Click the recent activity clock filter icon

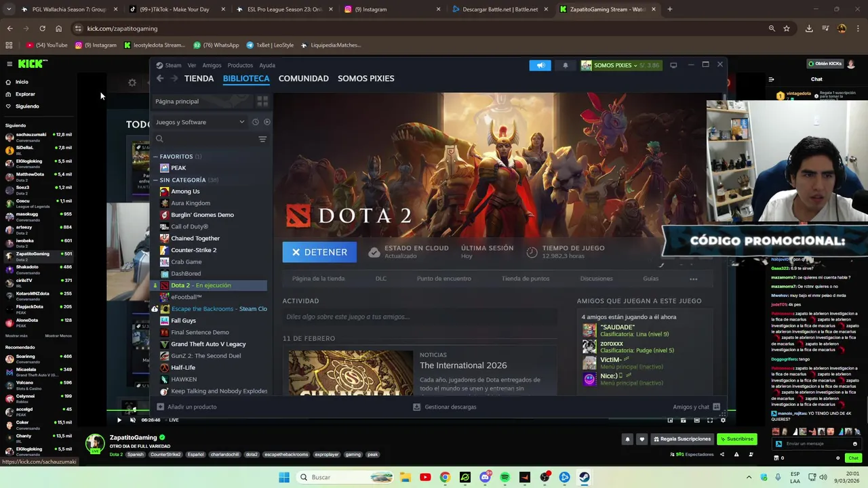[255, 122]
